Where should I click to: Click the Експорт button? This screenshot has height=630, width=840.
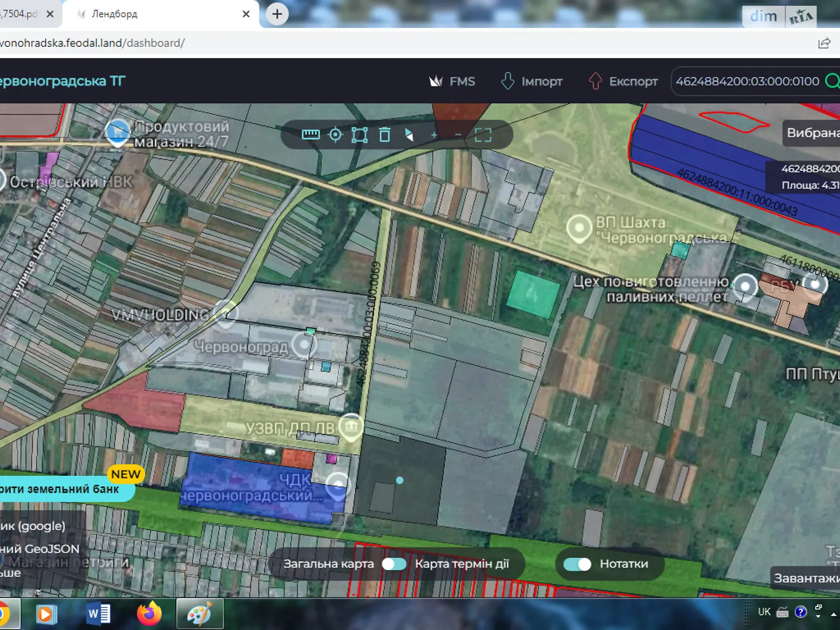point(623,81)
